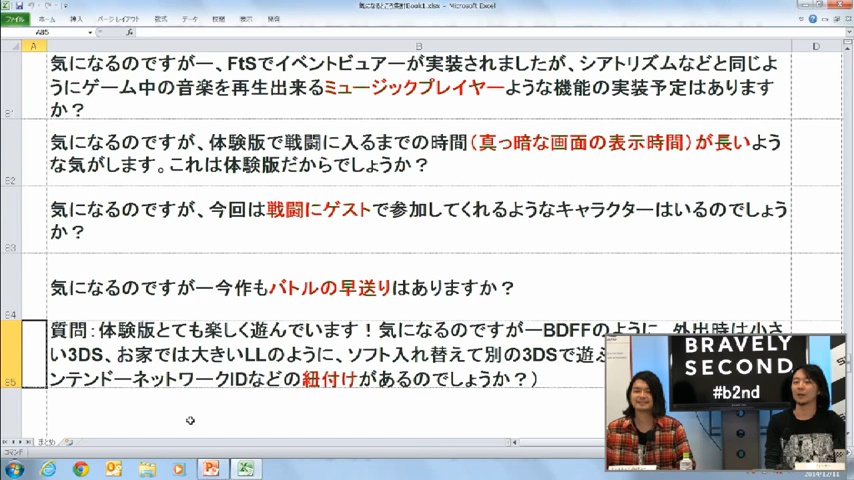
Task: Switch to the ホーム ribbon tab
Action: (47, 19)
